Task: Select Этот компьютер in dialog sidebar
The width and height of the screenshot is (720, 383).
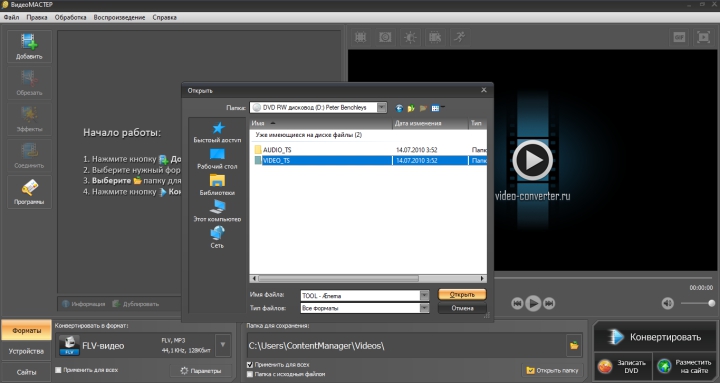Action: [217, 211]
